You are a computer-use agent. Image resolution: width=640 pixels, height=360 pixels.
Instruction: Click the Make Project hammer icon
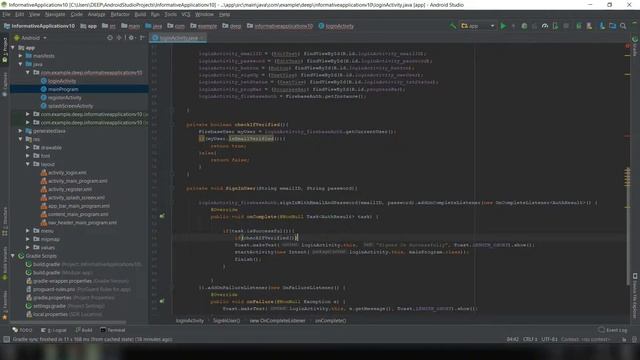[x=452, y=26]
